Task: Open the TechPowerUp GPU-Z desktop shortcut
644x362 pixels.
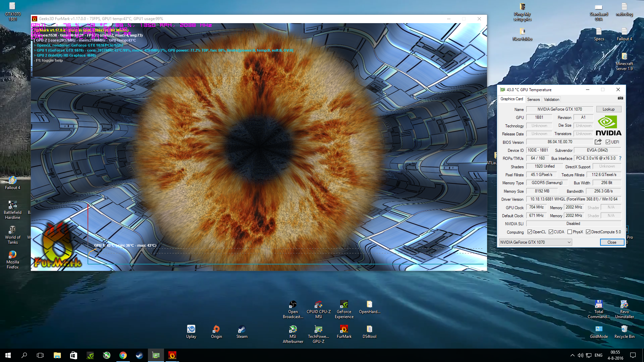Action: [x=318, y=334]
